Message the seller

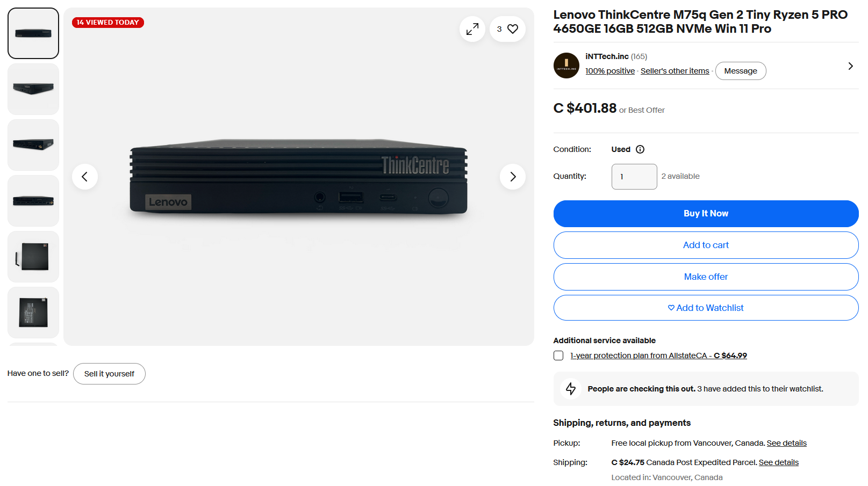[x=741, y=71]
